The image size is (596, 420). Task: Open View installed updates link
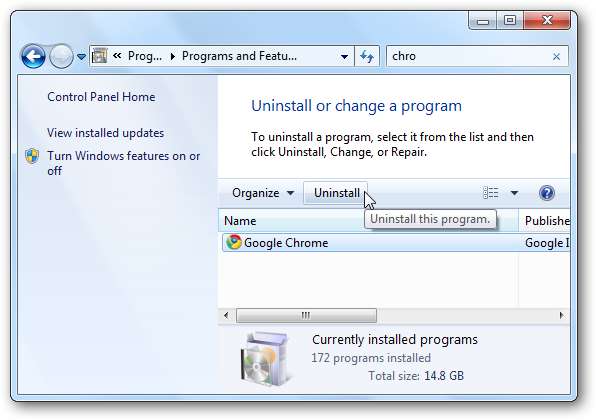106,133
